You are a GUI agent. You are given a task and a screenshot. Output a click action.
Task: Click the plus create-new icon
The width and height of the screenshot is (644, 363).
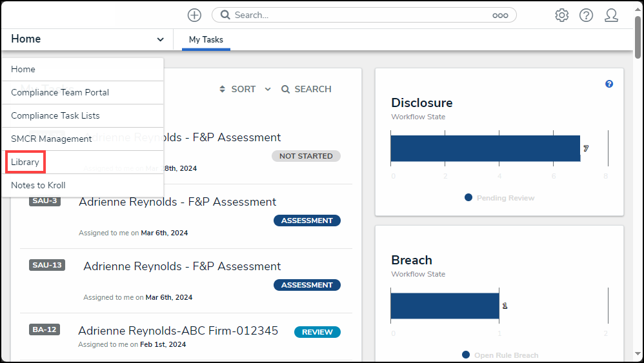pyautogui.click(x=194, y=15)
